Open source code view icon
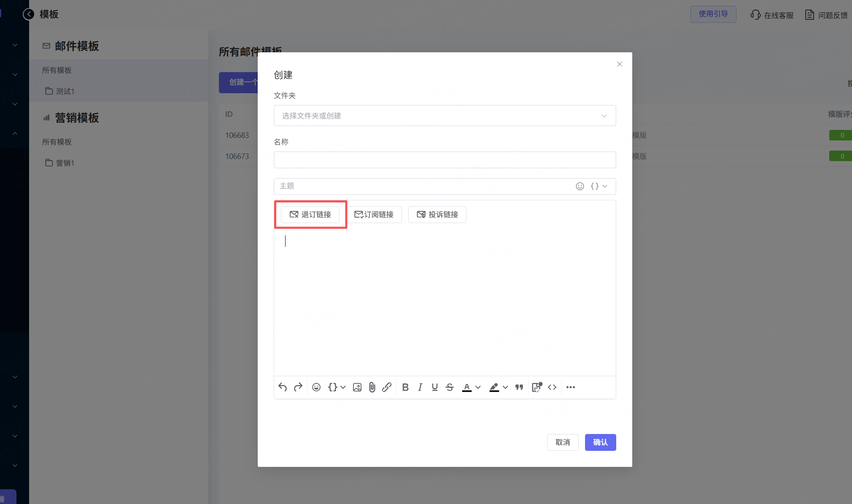852x504 pixels. [x=552, y=387]
